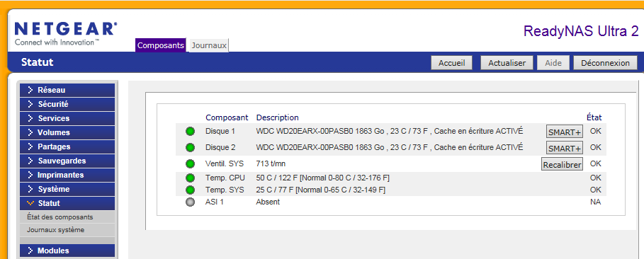Expand the Réseau sidebar section
The width and height of the screenshot is (644, 259).
coord(67,91)
